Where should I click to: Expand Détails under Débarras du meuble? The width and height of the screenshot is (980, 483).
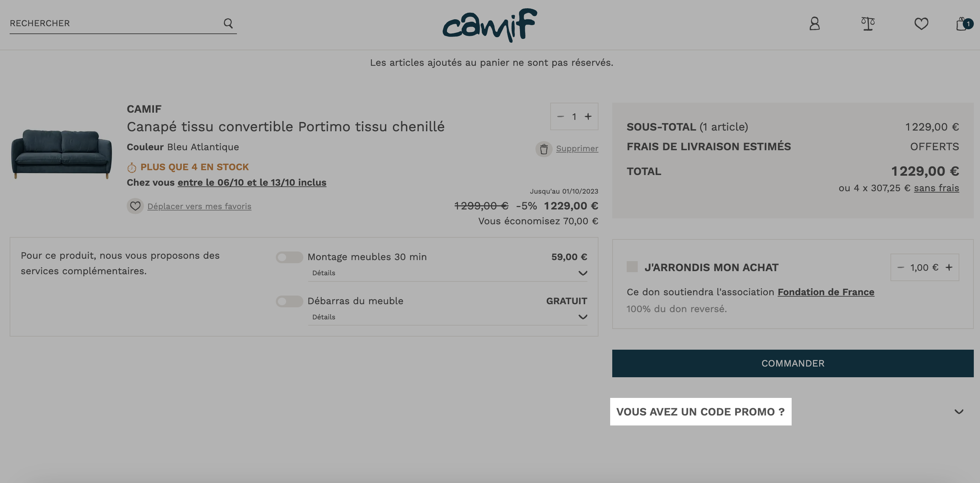click(x=447, y=317)
